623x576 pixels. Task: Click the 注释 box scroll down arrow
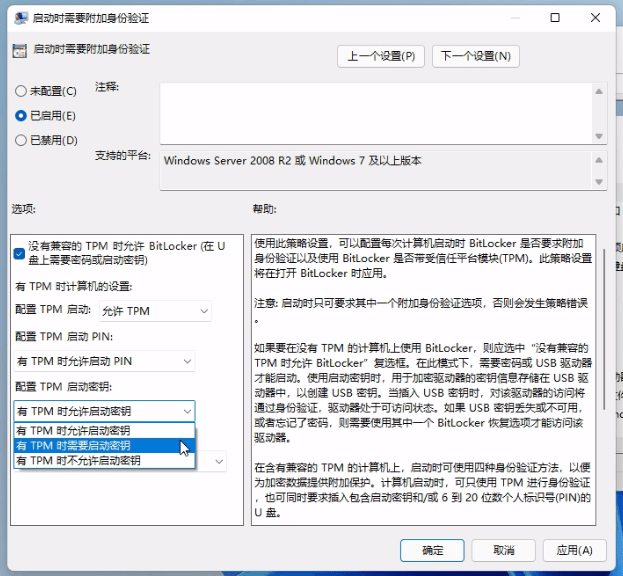point(599,136)
